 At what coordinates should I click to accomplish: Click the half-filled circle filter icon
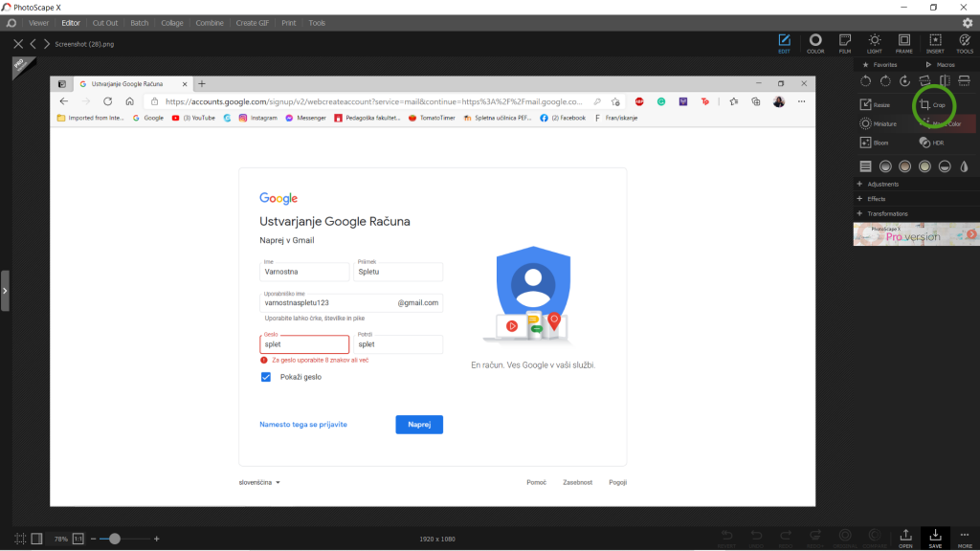tap(945, 166)
